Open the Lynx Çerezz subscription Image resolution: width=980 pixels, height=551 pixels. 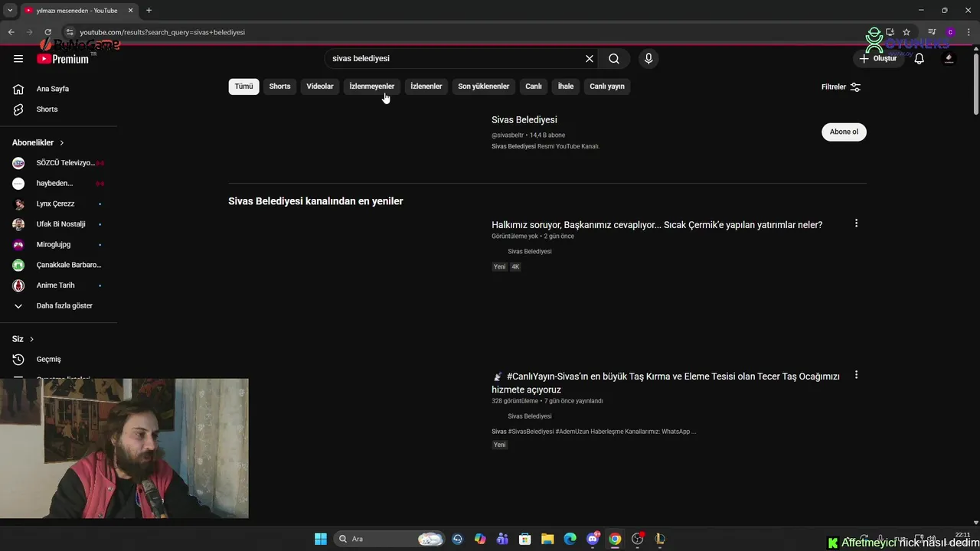[x=58, y=204]
